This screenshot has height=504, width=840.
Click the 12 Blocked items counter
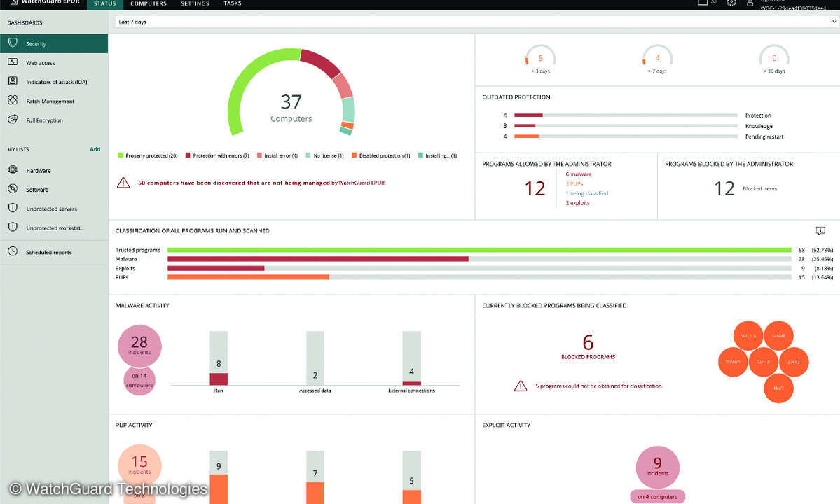tap(724, 188)
